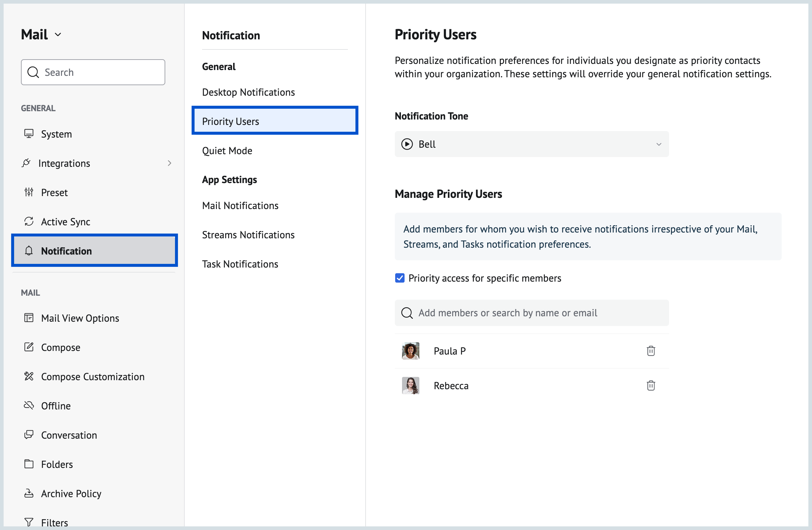Open Mail View Options
Image resolution: width=812 pixels, height=530 pixels.
point(80,318)
